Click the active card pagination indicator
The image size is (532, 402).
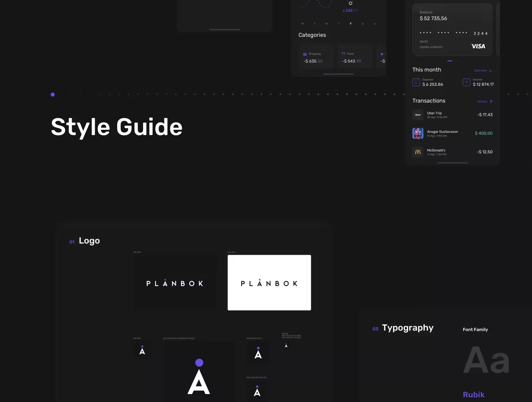[450, 61]
